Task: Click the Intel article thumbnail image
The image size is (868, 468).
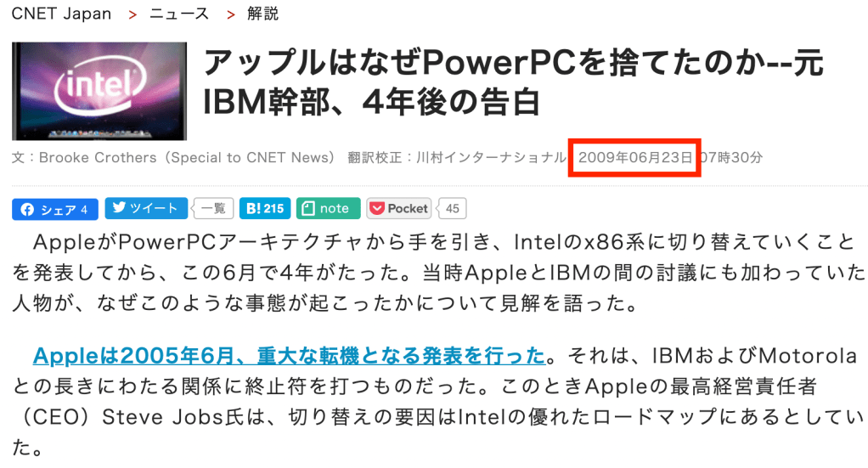Action: click(99, 91)
